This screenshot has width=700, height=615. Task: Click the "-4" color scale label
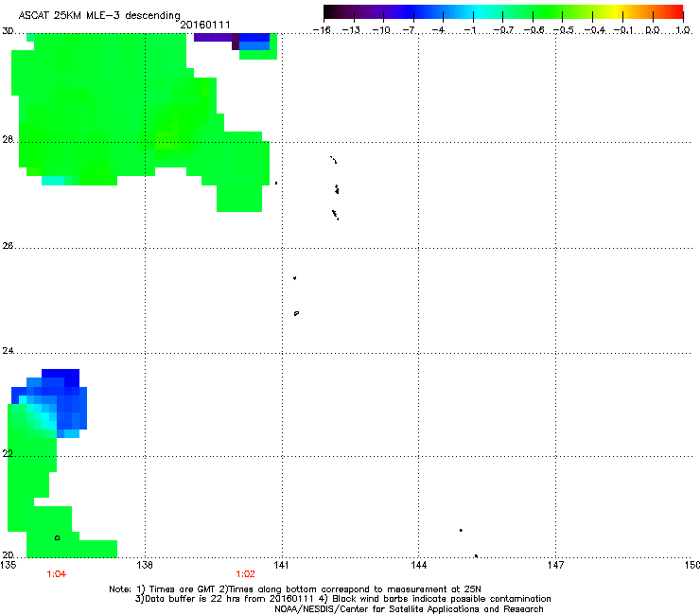(439, 30)
